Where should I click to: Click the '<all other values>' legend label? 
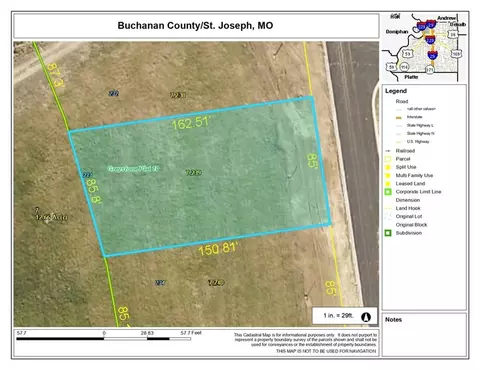pyautogui.click(x=421, y=109)
